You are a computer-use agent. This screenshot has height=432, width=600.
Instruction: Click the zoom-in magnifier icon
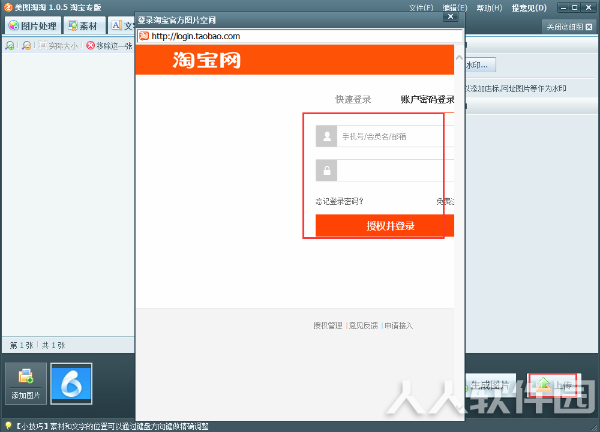10,46
